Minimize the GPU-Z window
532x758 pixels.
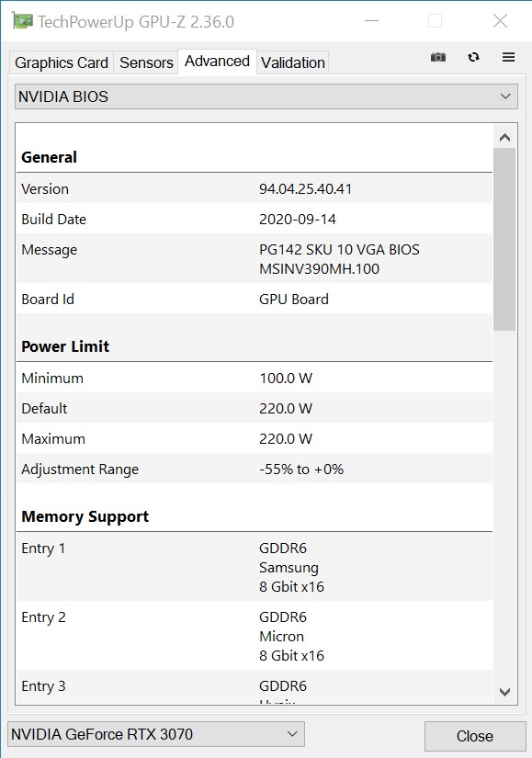tap(371, 21)
